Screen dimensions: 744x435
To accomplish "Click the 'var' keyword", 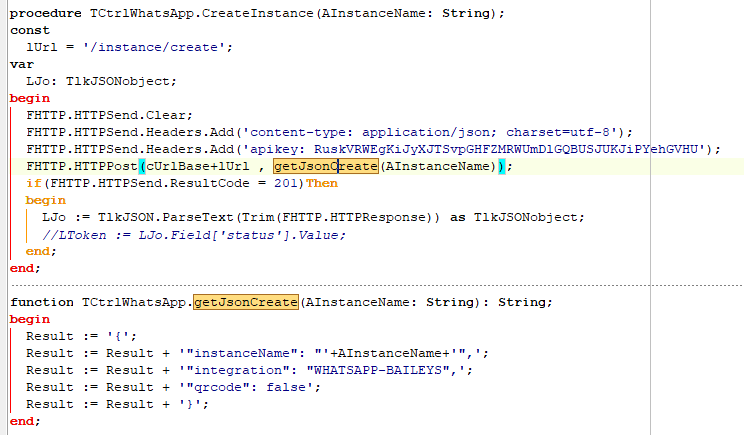I will (22, 65).
